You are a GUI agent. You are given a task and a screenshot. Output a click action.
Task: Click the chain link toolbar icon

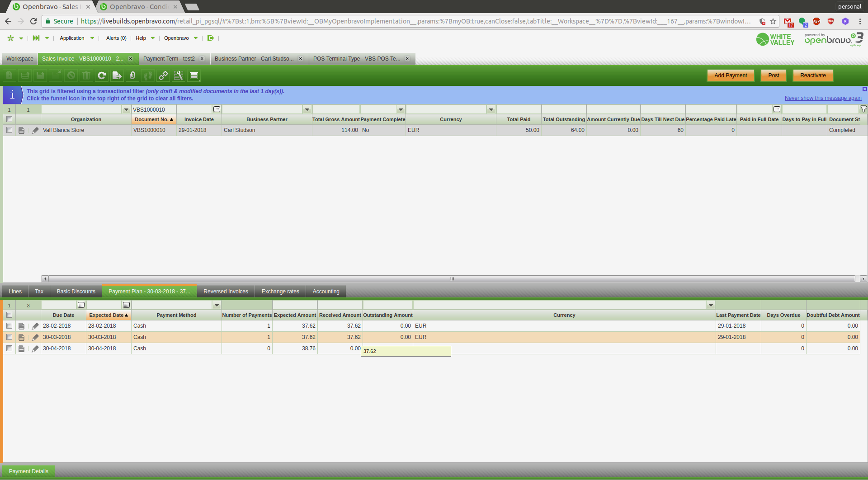tap(163, 75)
